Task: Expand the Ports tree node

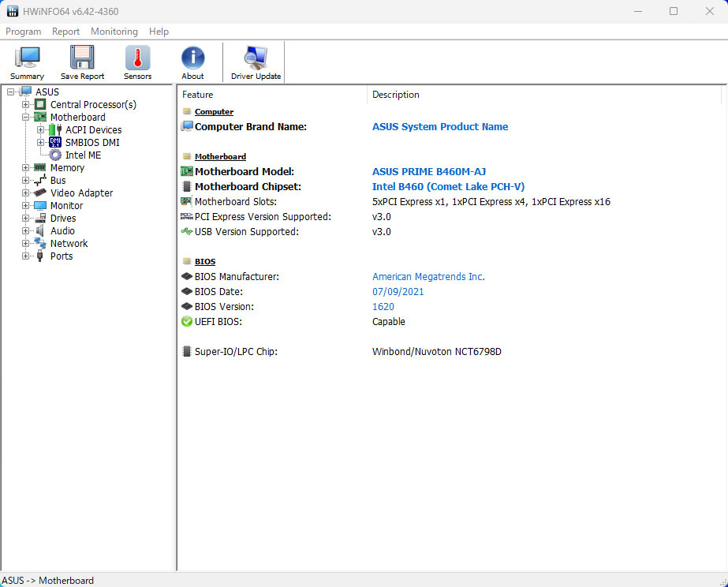Action: pyautogui.click(x=25, y=256)
